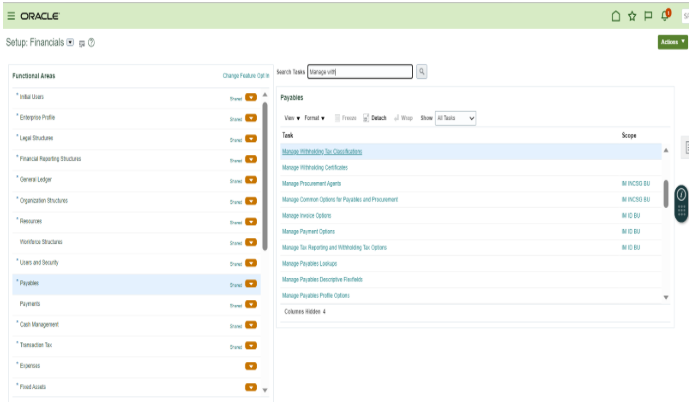
Task: Open Favorites star icon
Action: coord(632,16)
